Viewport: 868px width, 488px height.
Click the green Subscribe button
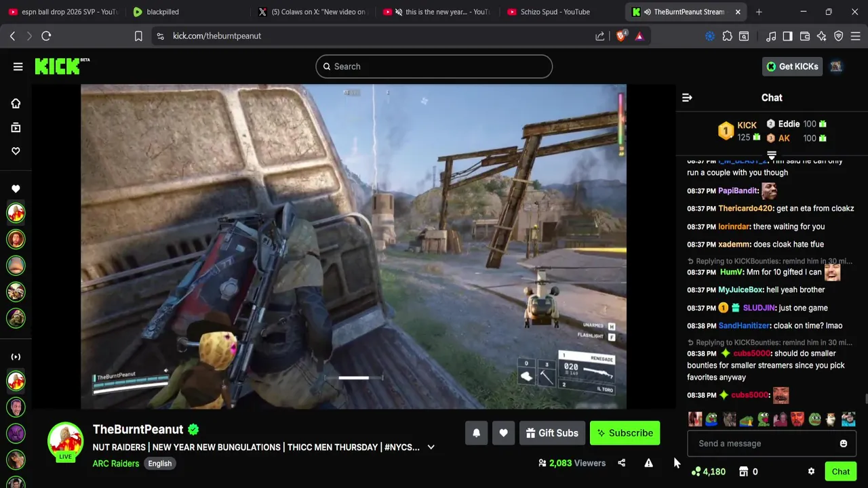(x=625, y=433)
